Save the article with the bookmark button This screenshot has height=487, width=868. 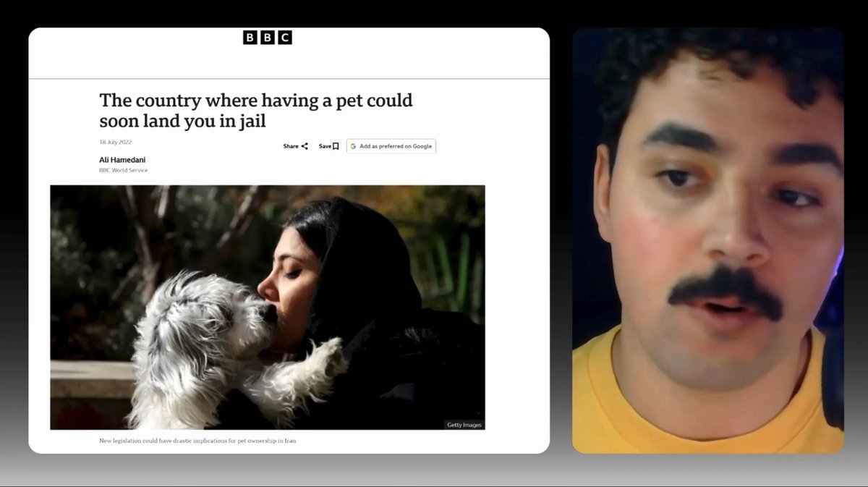(328, 146)
